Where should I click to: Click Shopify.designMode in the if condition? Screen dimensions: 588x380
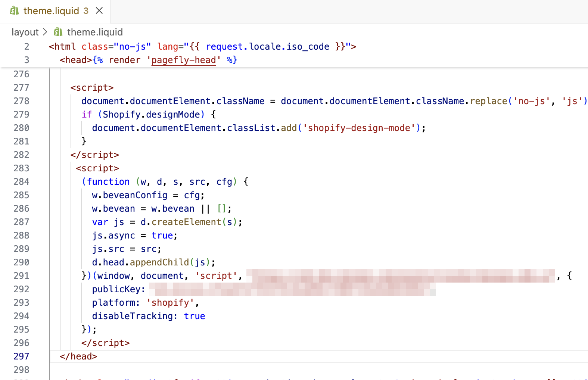tap(152, 115)
